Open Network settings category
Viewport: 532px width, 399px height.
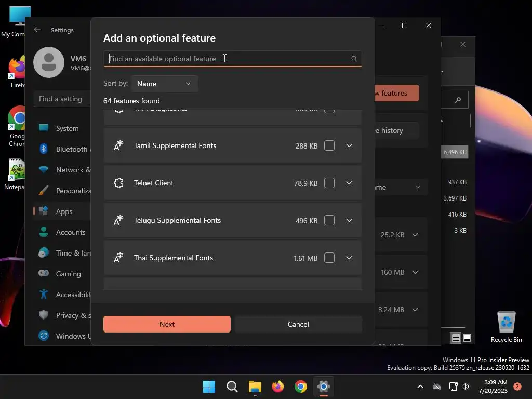(x=63, y=170)
